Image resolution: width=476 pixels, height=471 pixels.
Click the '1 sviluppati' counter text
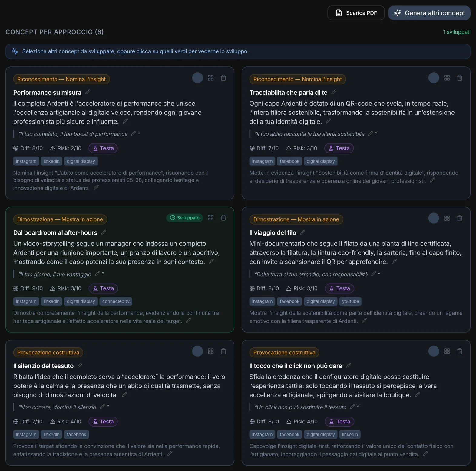[457, 32]
